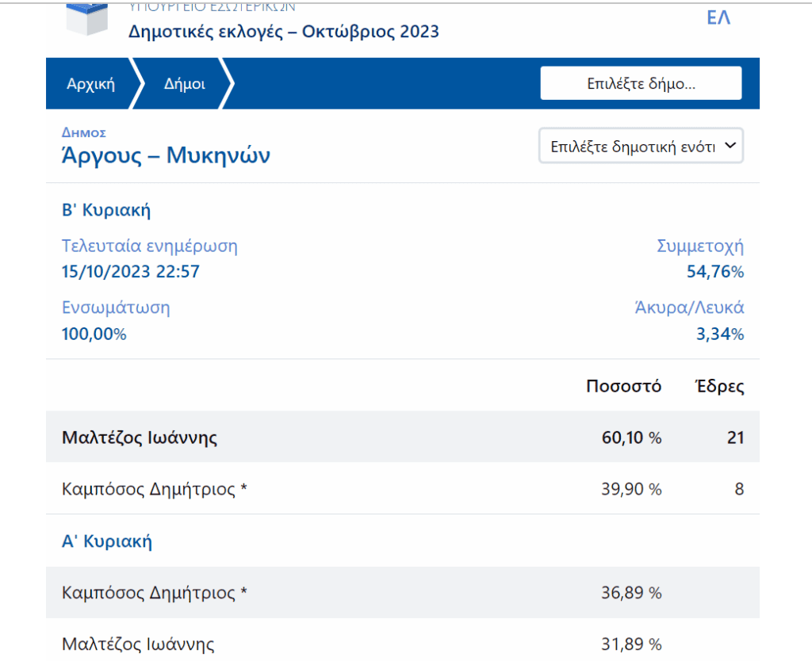Switch language via the ΕΛ link
The width and height of the screenshot is (812, 661).
tap(718, 17)
